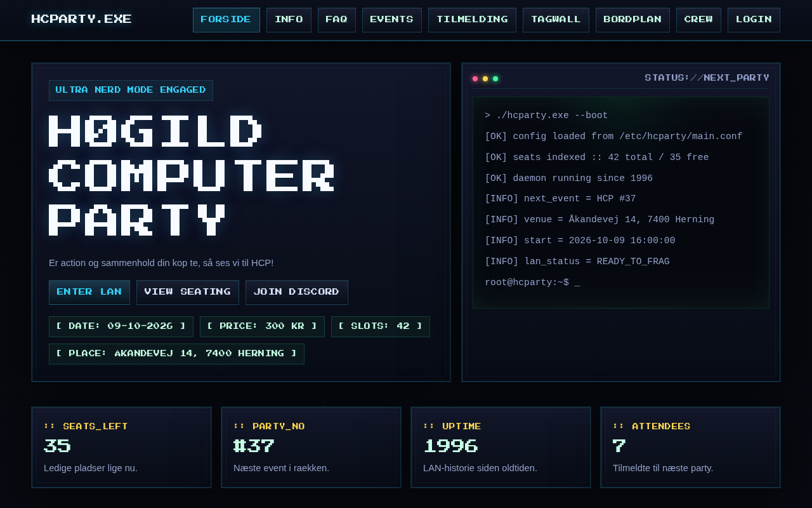Visit the TAGWALL page
This screenshot has height=508, width=812.
556,20
